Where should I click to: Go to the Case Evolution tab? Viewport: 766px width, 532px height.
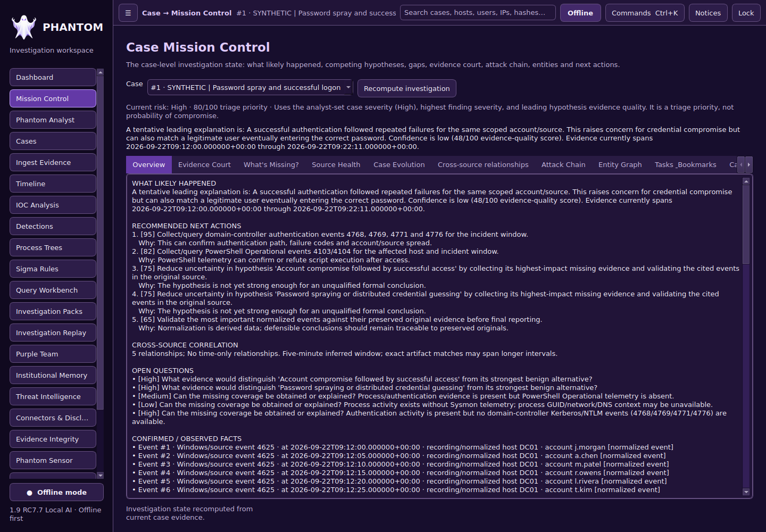[399, 164]
